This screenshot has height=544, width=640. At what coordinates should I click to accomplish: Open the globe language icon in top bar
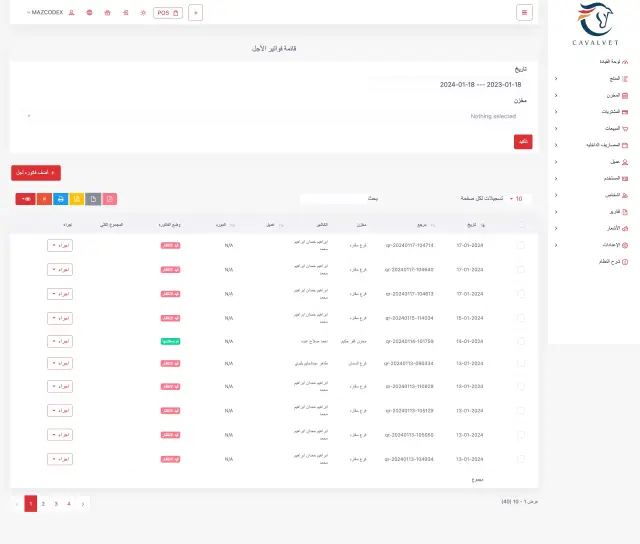(89, 13)
